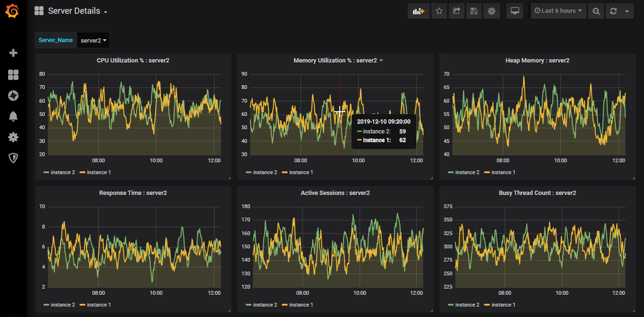The height and width of the screenshot is (317, 644).
Task: Toggle instance 2 series in CPU Utilization legend
Action: [59, 172]
